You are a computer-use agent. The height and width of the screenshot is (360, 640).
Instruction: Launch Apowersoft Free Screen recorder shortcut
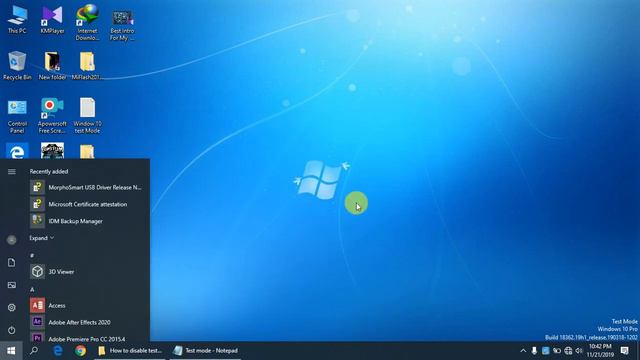pos(52,116)
